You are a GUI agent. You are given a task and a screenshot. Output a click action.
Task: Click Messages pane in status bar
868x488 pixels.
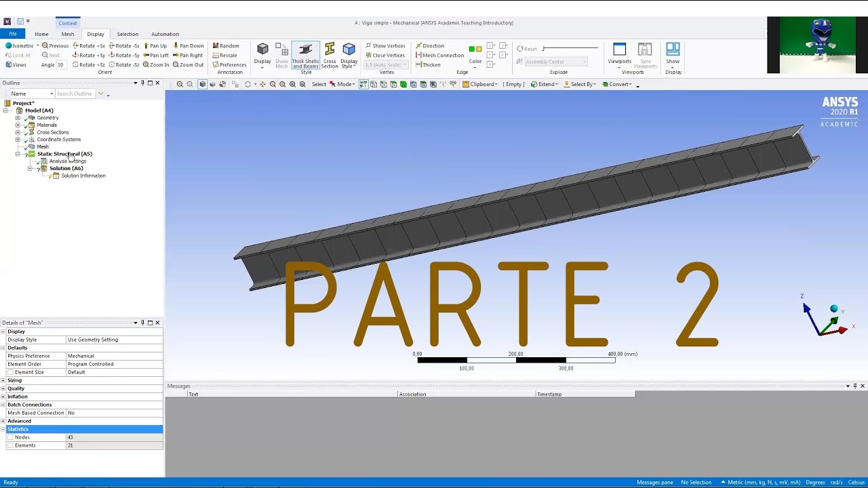pyautogui.click(x=655, y=483)
